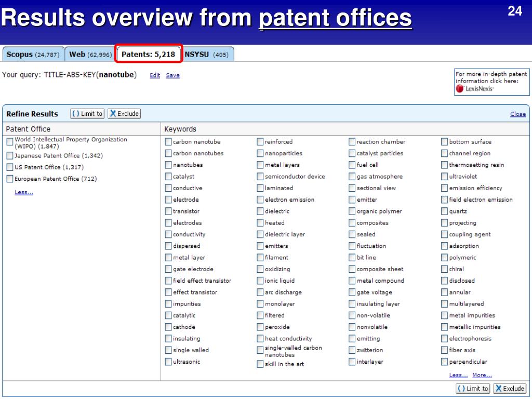Check the electron emission keyword
532x399 pixels.
[x=260, y=199]
